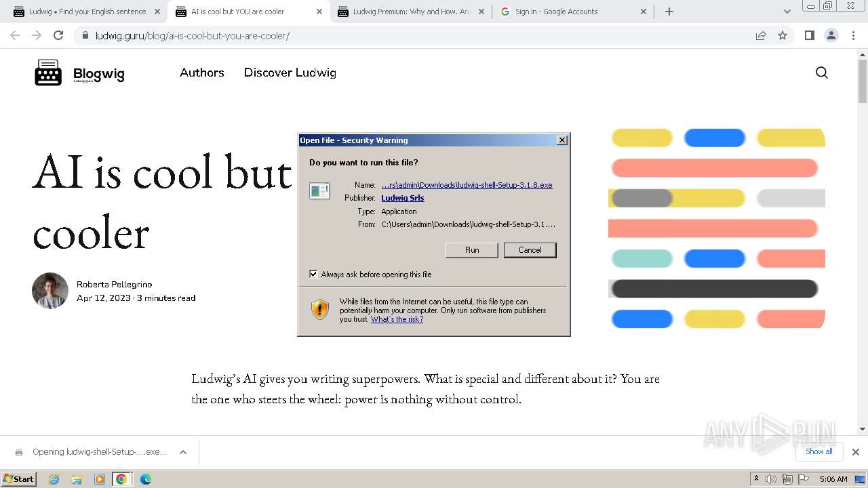This screenshot has width=868, height=488.
Task: Open File Explorer from taskbar
Action: pos(77,479)
